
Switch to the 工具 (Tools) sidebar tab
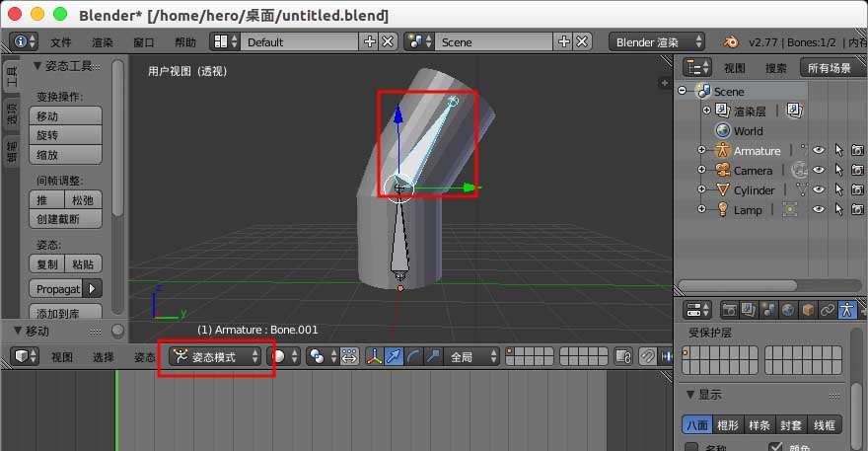pyautogui.click(x=11, y=76)
